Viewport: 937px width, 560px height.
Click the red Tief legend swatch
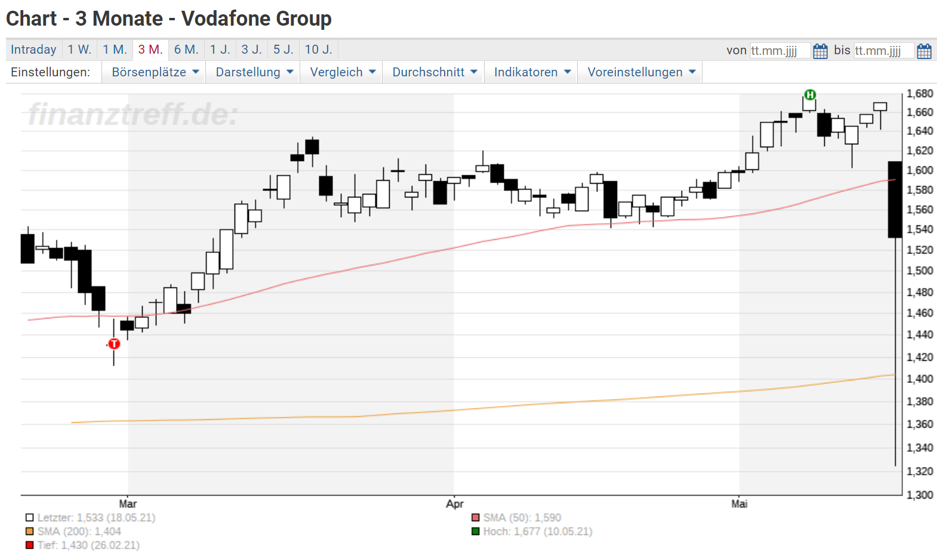29,545
